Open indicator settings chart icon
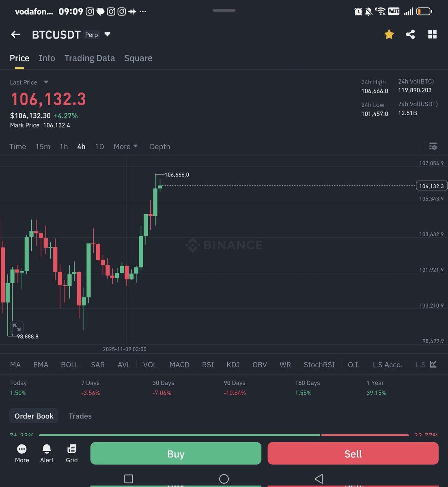 [x=433, y=364]
